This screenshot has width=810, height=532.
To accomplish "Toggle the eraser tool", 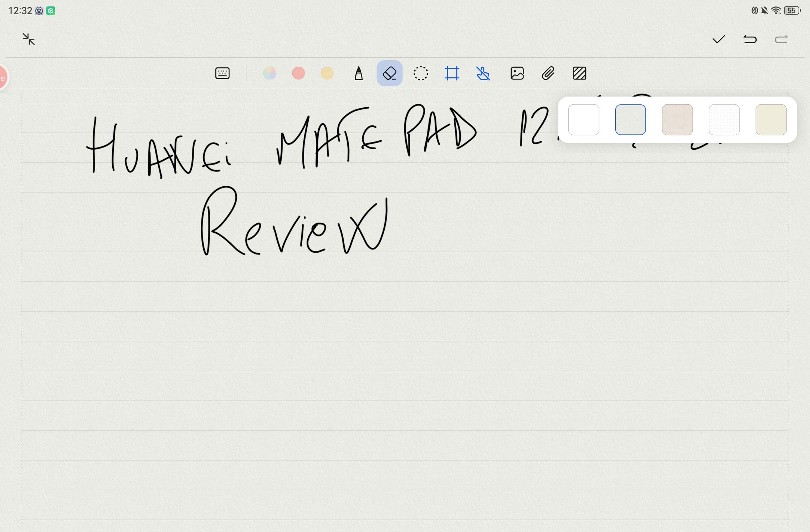I will [x=389, y=73].
